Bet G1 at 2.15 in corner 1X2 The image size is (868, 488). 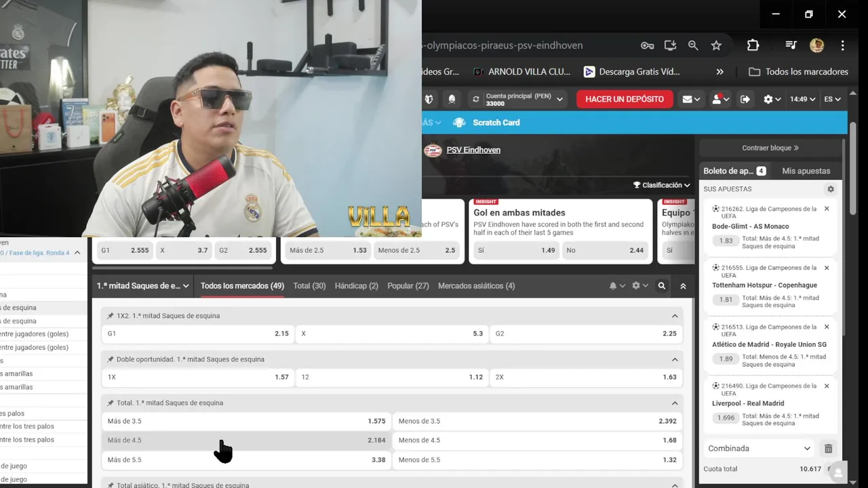[x=198, y=333]
